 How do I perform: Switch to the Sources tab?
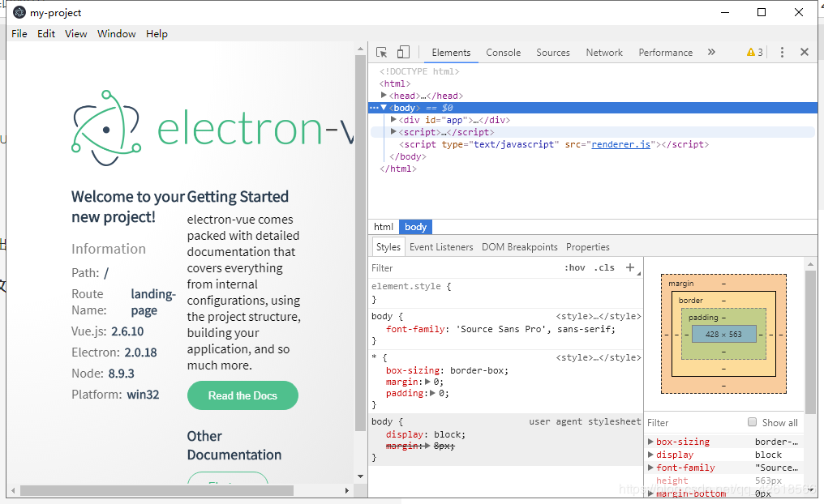[x=553, y=53]
